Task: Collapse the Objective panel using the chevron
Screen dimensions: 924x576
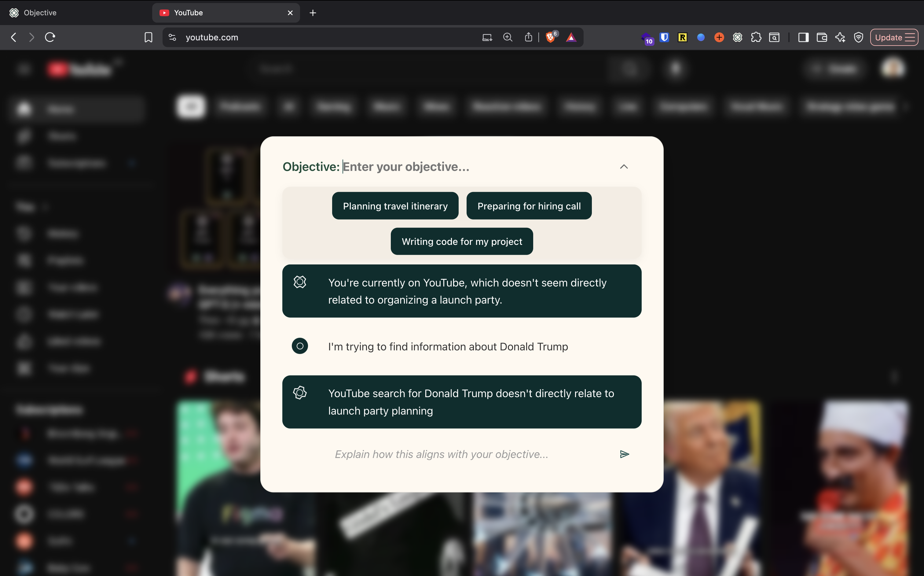Action: [x=624, y=167]
